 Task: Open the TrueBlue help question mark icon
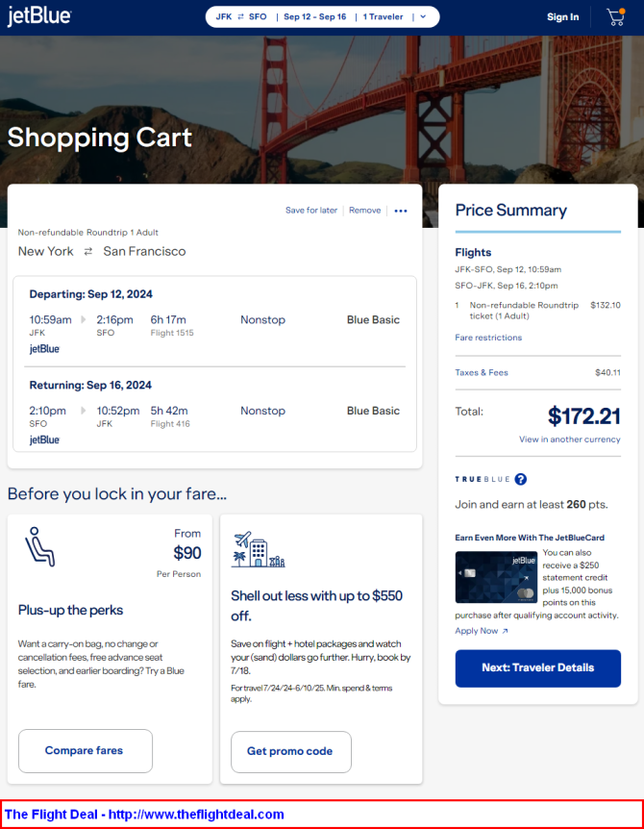click(520, 479)
